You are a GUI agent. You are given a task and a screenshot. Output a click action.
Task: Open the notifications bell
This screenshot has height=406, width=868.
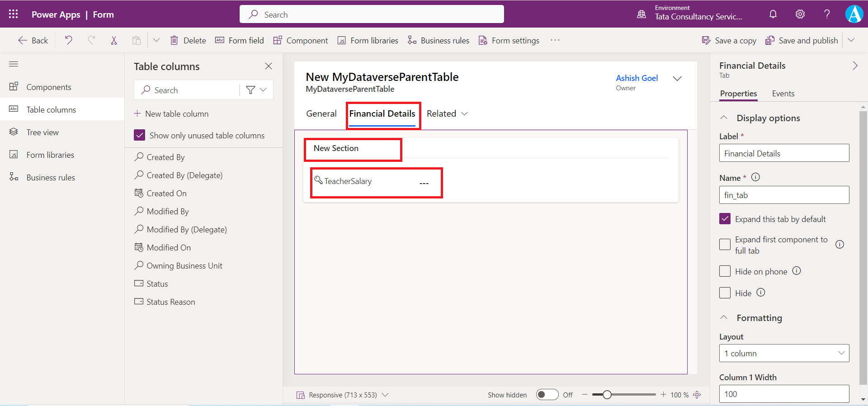pyautogui.click(x=773, y=14)
